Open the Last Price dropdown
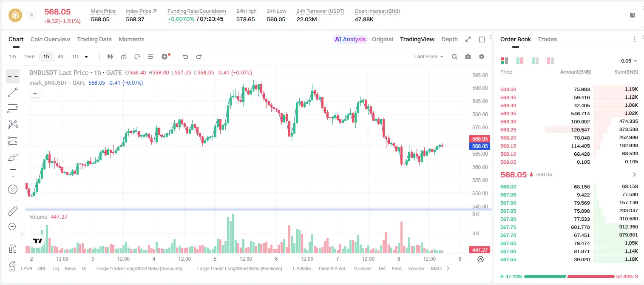Screen dimensions: 644x285 [428, 57]
